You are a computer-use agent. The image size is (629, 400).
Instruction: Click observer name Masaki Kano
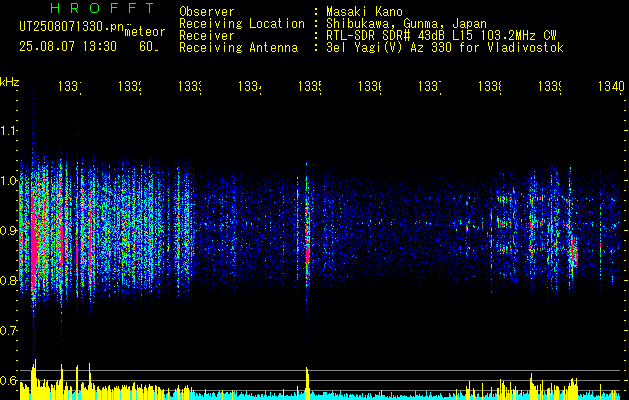[364, 11]
